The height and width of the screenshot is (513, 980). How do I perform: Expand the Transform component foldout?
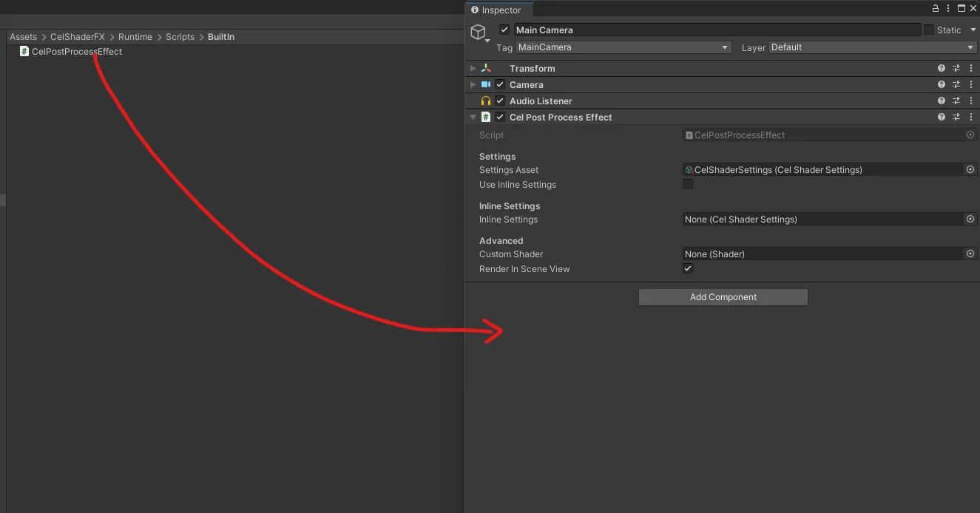coord(473,68)
